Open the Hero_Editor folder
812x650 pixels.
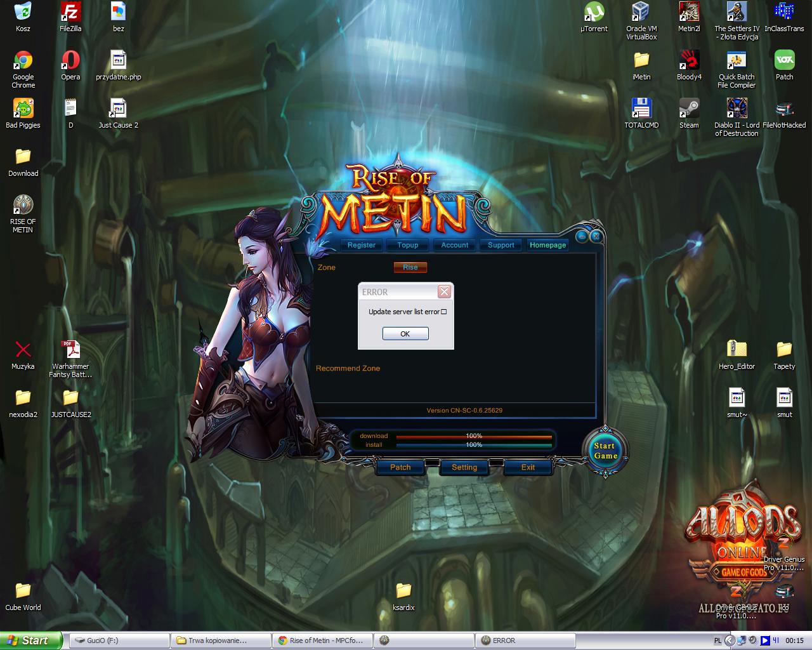[737, 355]
